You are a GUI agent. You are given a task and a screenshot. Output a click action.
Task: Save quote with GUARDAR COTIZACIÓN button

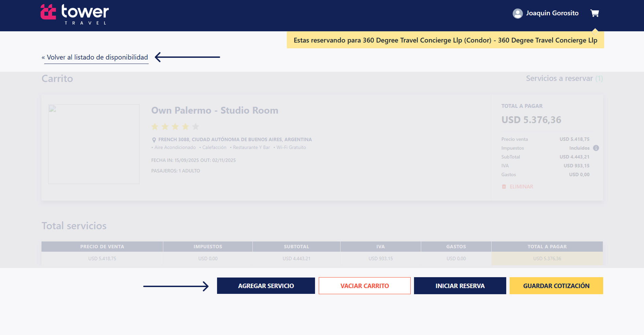pos(556,286)
